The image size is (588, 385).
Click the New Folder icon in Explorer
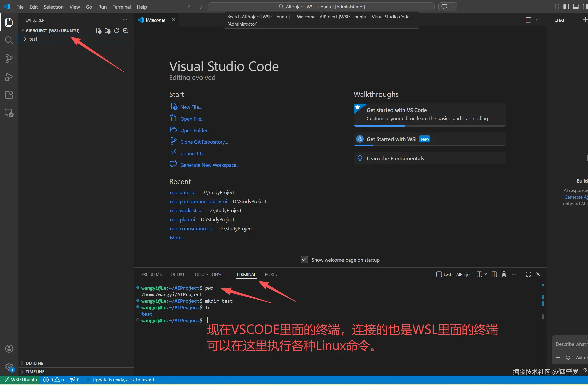pyautogui.click(x=108, y=31)
